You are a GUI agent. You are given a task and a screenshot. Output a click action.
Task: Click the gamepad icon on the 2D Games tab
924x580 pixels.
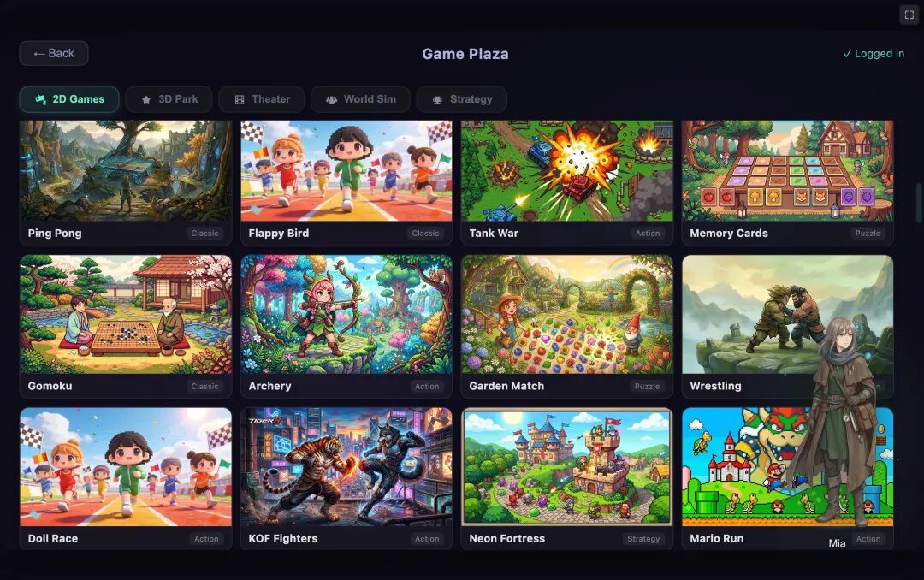pyautogui.click(x=41, y=99)
